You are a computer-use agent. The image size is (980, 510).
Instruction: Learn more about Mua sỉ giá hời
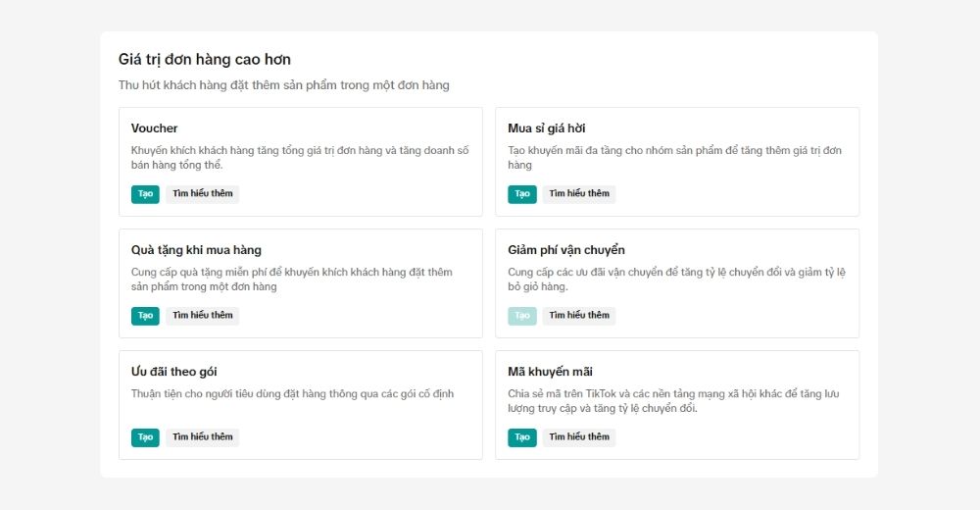pyautogui.click(x=579, y=194)
